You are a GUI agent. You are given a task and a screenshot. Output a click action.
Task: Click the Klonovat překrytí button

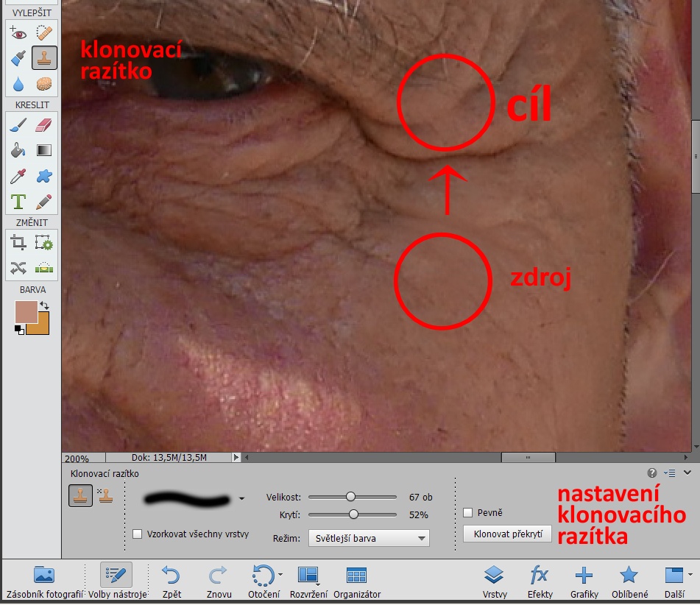click(508, 534)
